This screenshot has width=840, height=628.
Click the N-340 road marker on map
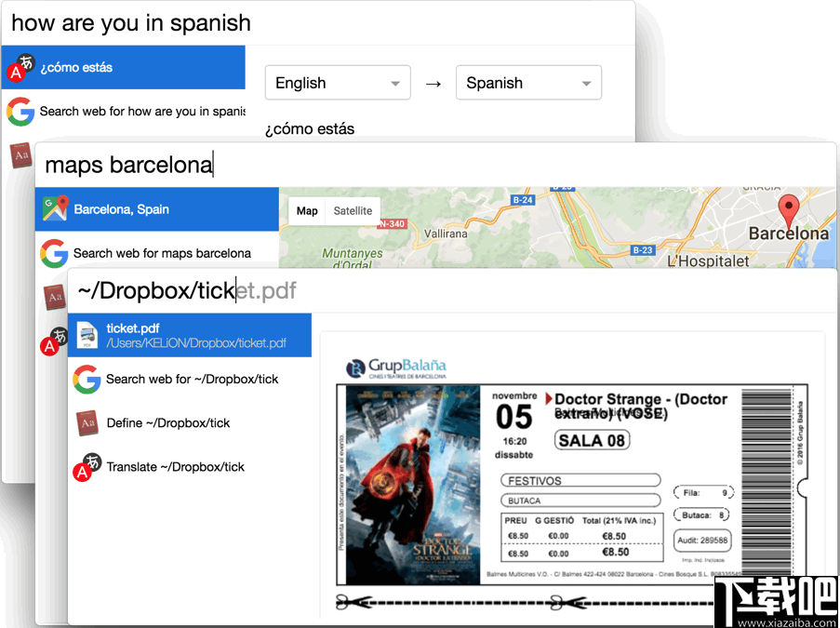tap(393, 223)
